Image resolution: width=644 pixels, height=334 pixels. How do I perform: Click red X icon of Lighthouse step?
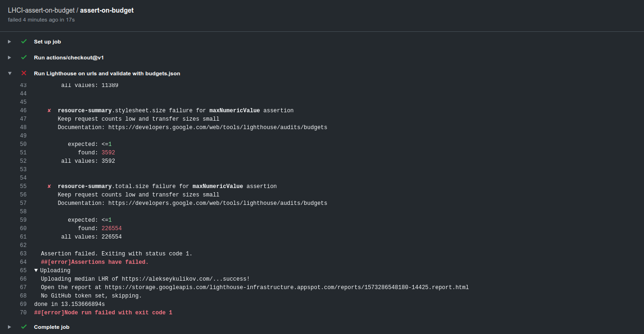tap(24, 73)
